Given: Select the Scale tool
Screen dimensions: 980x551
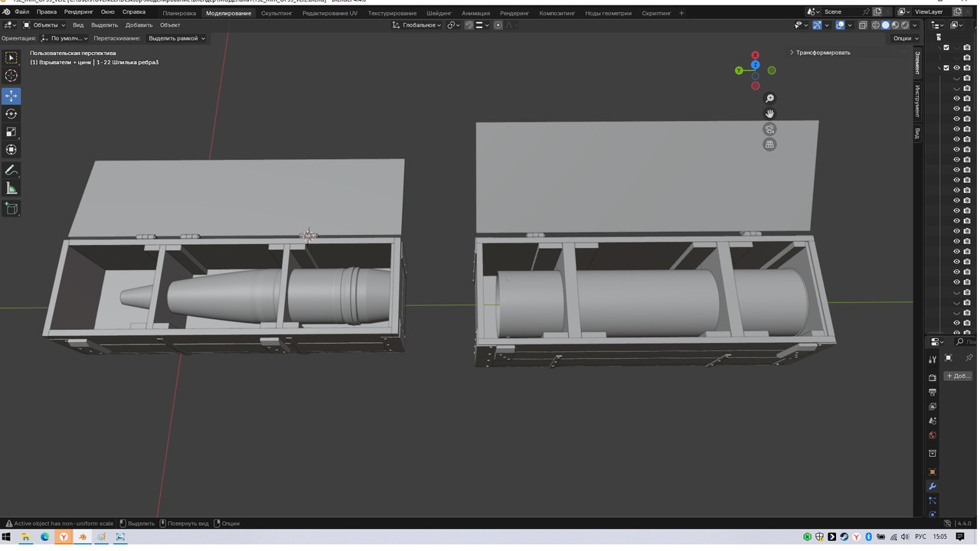Looking at the screenshot, I should click(11, 132).
